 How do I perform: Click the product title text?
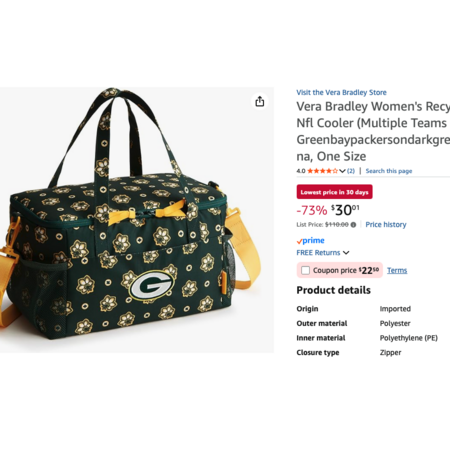coord(373,131)
